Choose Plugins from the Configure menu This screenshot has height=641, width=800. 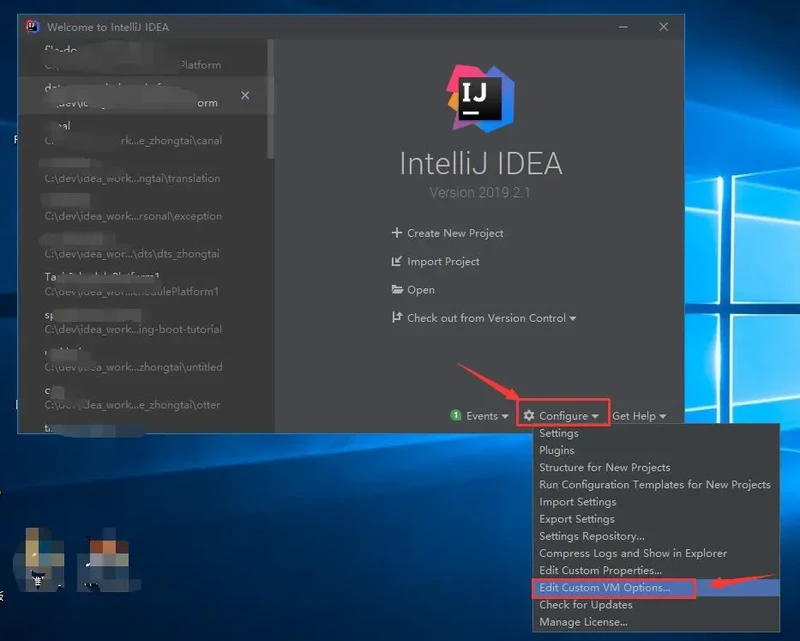(557, 451)
